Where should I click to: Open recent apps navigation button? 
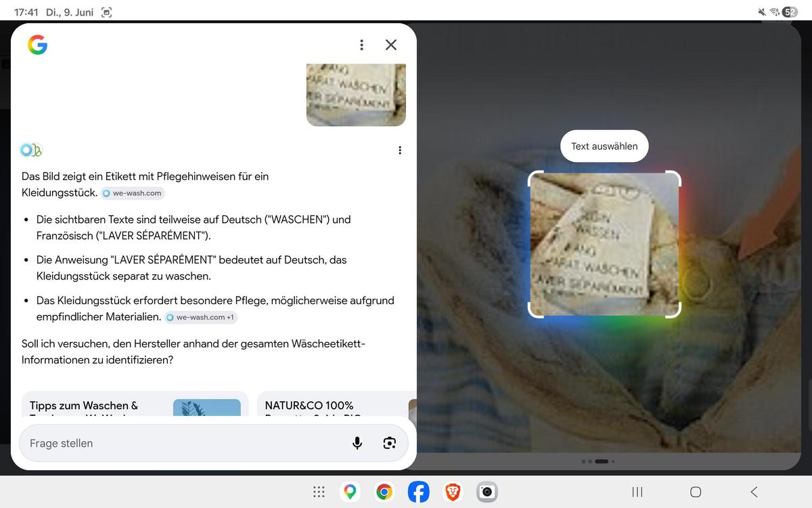[637, 492]
